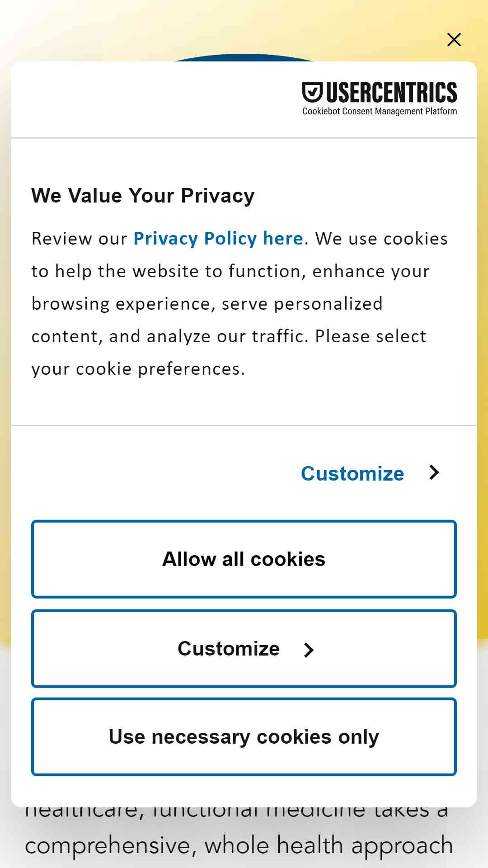Open the blue Customize text link
The width and height of the screenshot is (488, 868).
(352, 473)
